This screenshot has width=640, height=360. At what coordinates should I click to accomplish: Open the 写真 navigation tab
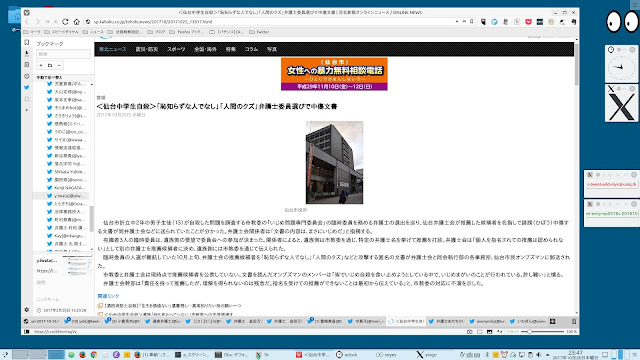(272, 49)
